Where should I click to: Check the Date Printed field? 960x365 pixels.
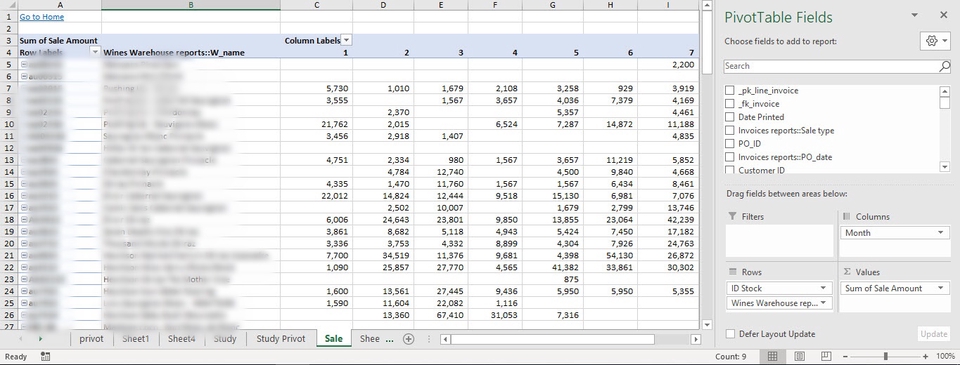[x=729, y=117]
